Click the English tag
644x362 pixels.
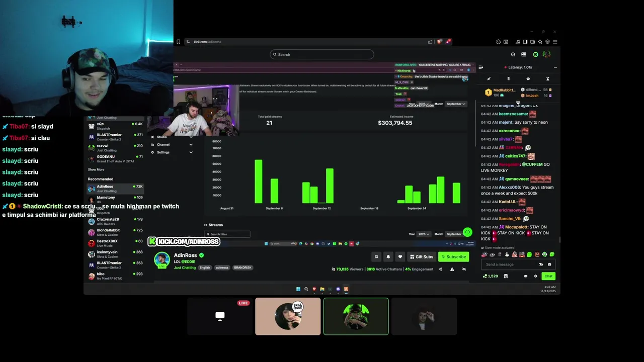click(205, 267)
